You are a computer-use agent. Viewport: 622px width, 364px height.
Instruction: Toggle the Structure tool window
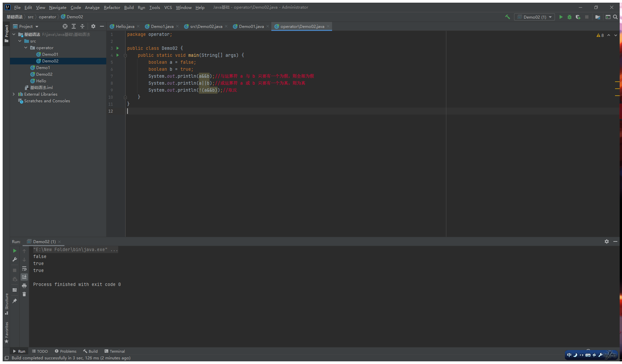tap(6, 304)
